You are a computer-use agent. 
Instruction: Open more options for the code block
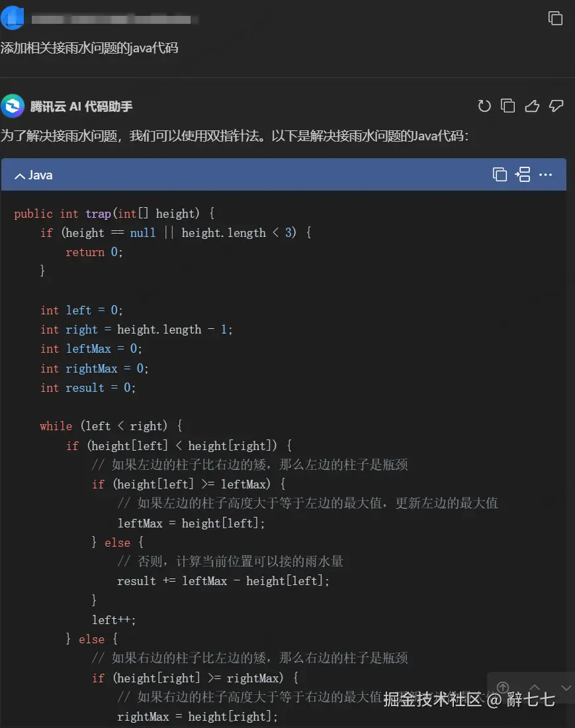coord(545,175)
